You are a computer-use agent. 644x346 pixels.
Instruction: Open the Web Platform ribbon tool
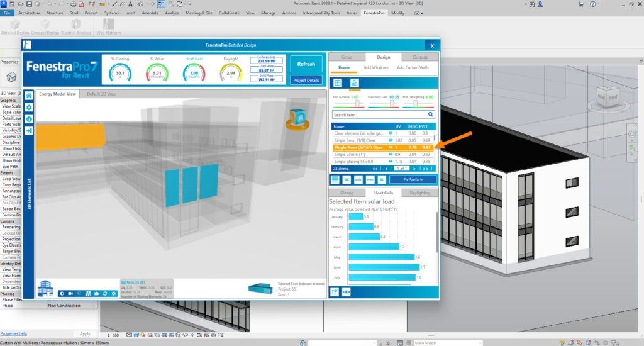(108, 26)
